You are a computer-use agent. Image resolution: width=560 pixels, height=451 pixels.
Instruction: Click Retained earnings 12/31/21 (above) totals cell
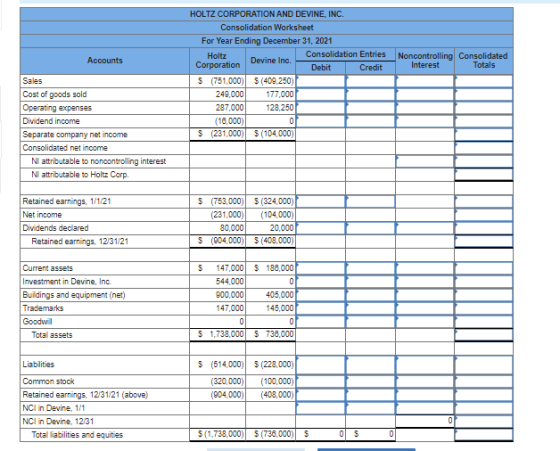point(484,395)
